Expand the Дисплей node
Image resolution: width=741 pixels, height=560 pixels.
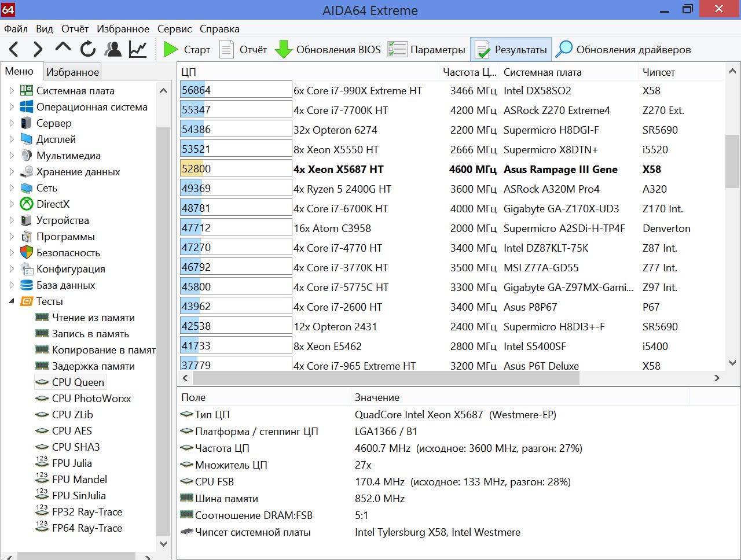click(x=12, y=139)
